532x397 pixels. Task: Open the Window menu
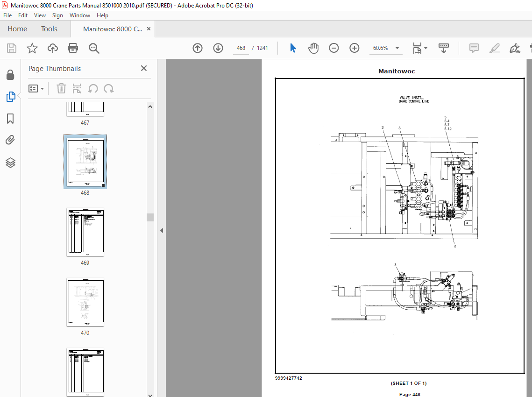pos(80,15)
